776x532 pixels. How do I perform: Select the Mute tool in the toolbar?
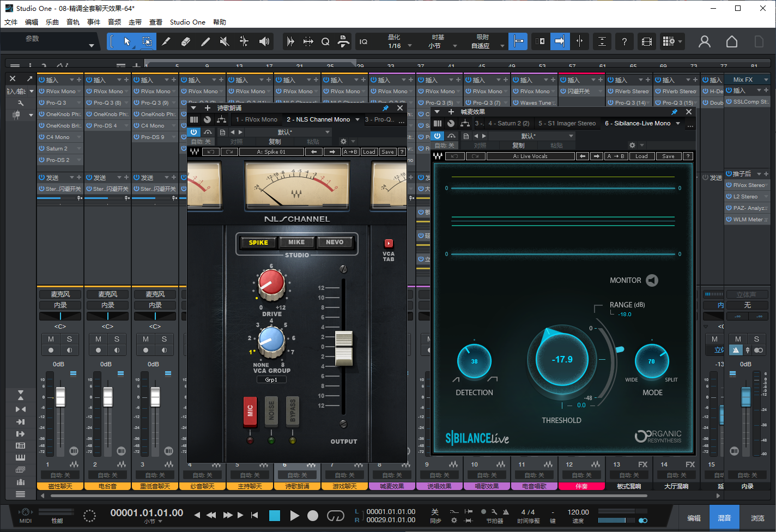click(x=224, y=41)
